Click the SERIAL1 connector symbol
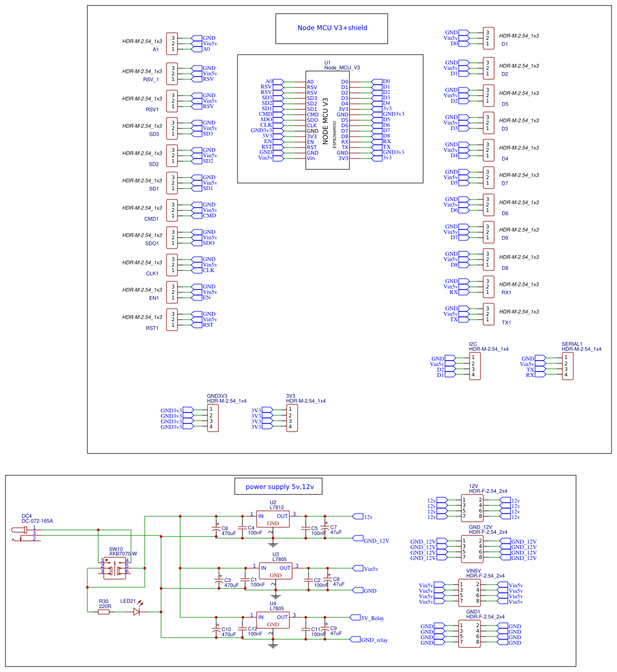 (x=567, y=366)
